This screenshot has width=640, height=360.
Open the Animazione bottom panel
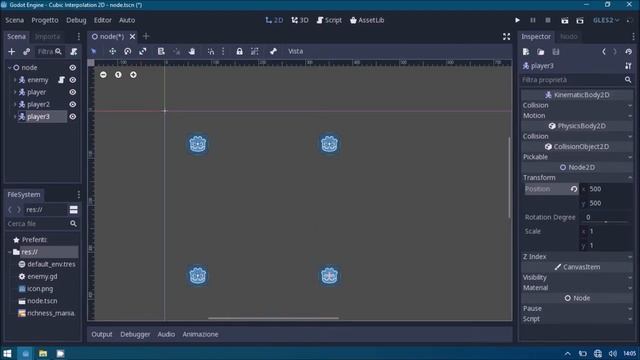[x=200, y=334]
